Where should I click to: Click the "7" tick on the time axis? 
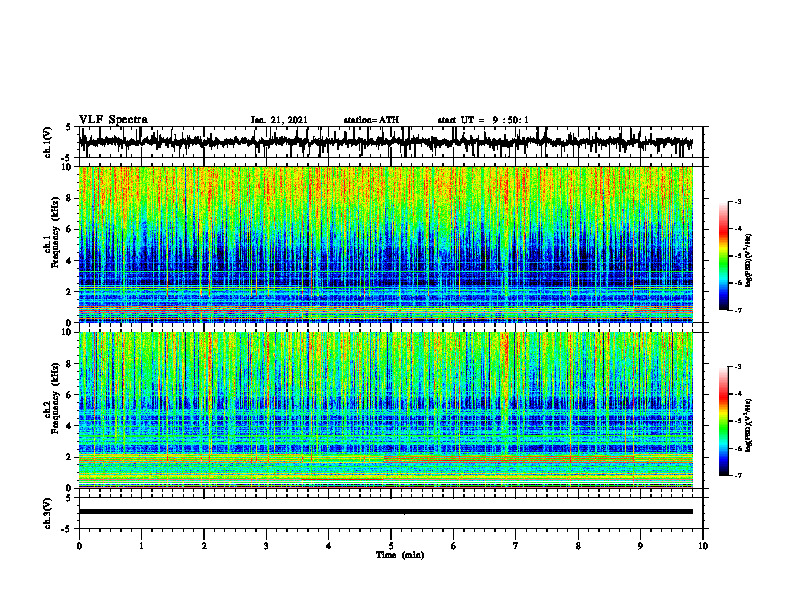[516, 546]
